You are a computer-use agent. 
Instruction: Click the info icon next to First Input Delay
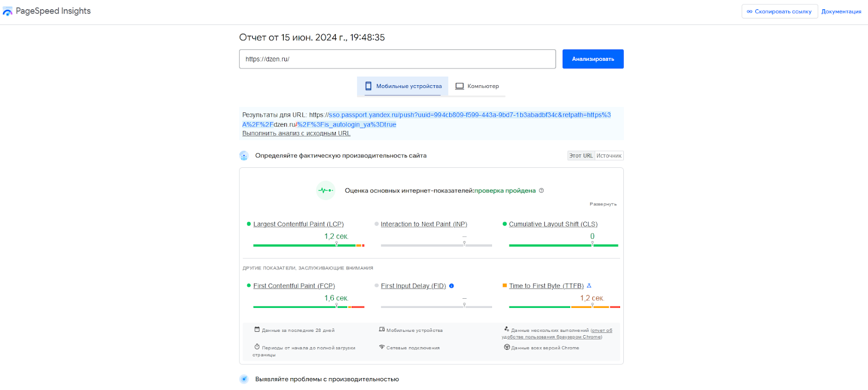coord(451,286)
